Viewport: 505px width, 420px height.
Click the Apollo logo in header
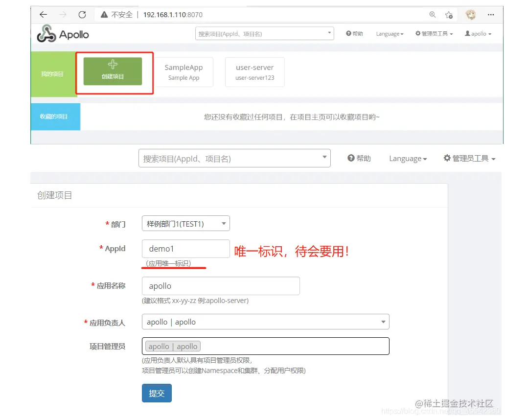63,34
